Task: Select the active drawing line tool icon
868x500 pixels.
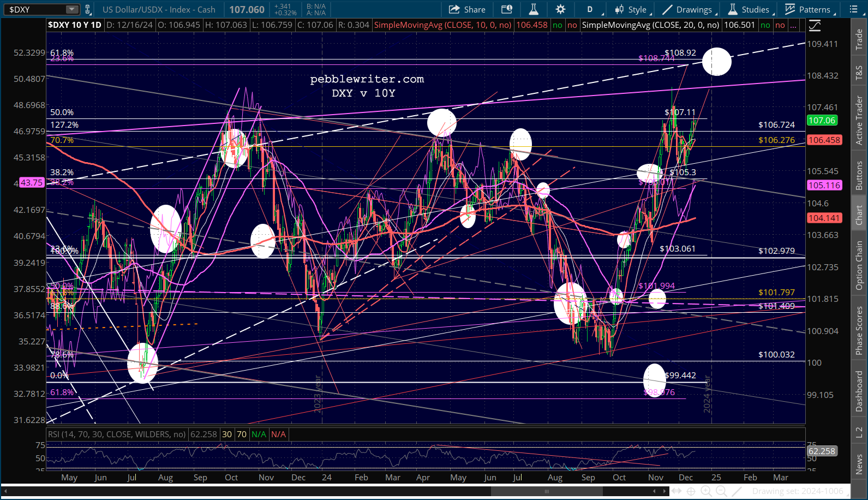Action: point(737,491)
